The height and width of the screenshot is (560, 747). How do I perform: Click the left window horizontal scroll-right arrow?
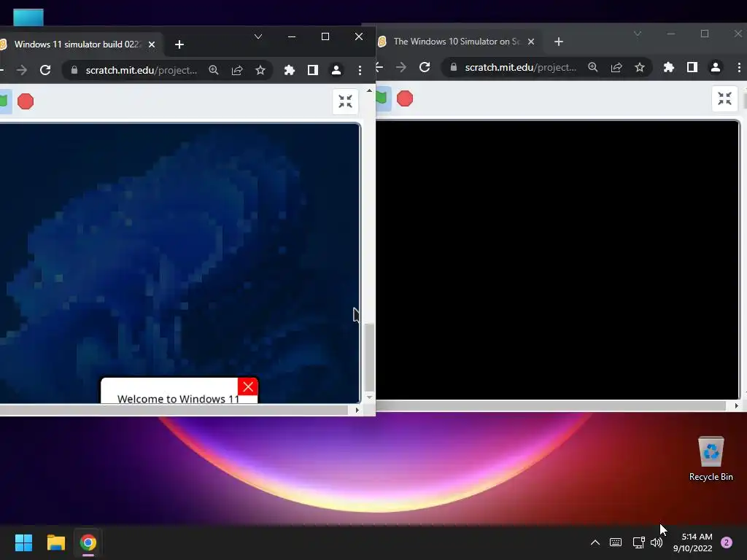coord(357,410)
